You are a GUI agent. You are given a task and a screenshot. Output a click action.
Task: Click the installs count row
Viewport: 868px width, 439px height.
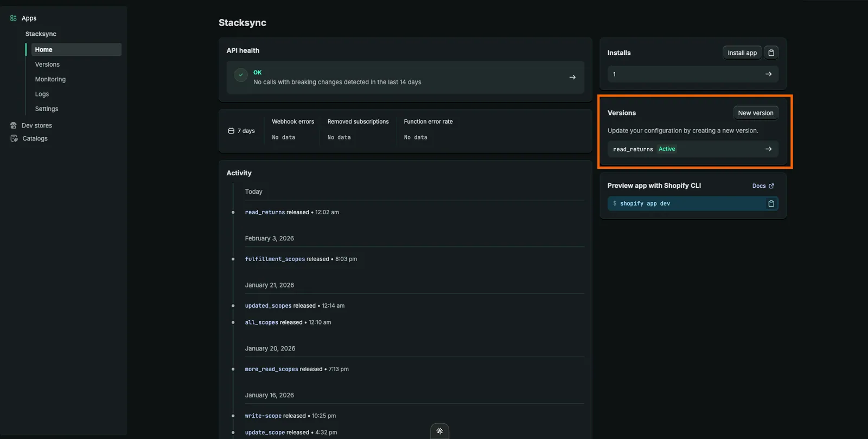(693, 74)
